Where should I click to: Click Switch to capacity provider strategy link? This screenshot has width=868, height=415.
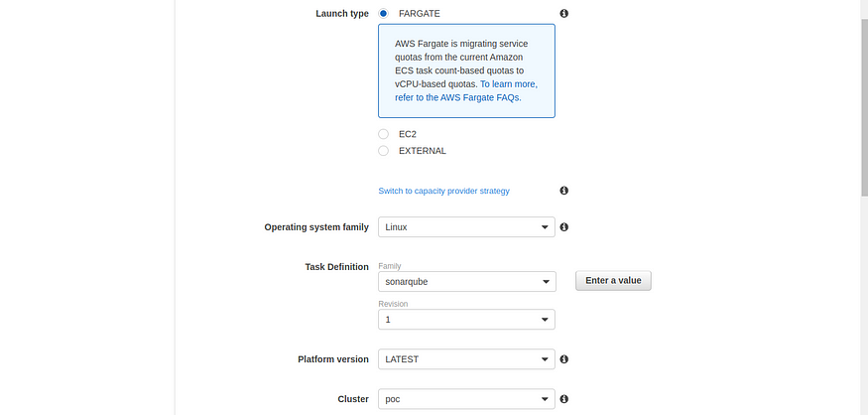coord(443,191)
